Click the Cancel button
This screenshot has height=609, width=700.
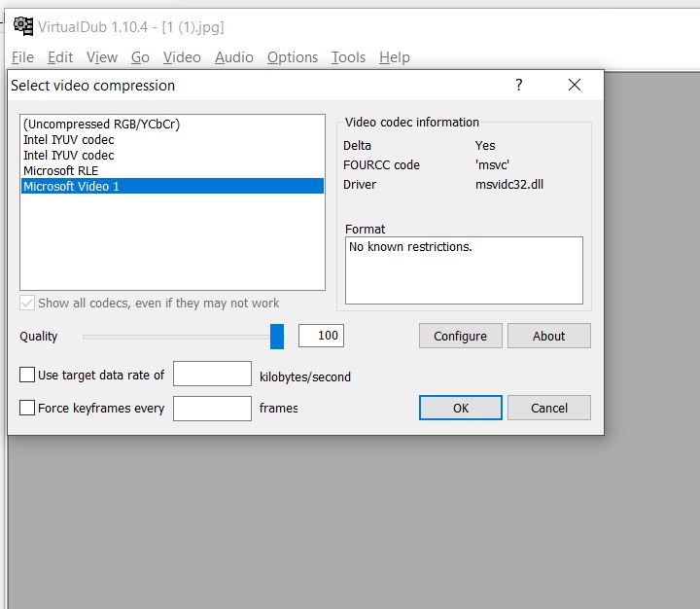[548, 408]
